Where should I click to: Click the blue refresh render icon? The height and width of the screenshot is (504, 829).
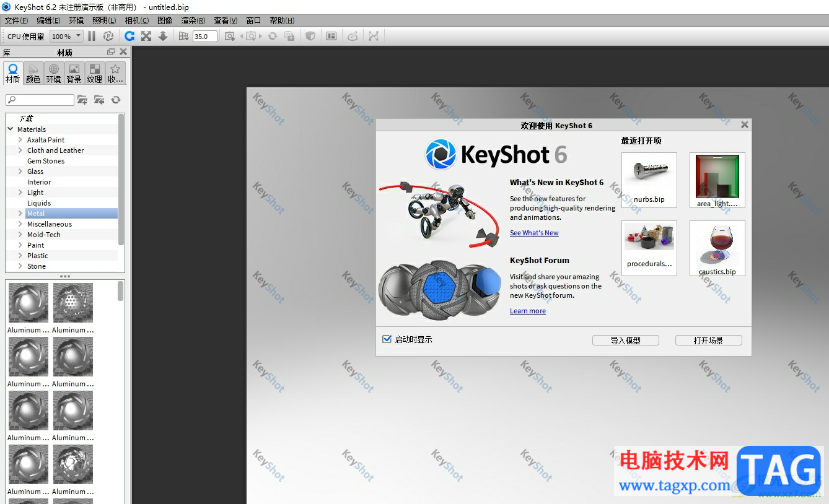click(129, 37)
